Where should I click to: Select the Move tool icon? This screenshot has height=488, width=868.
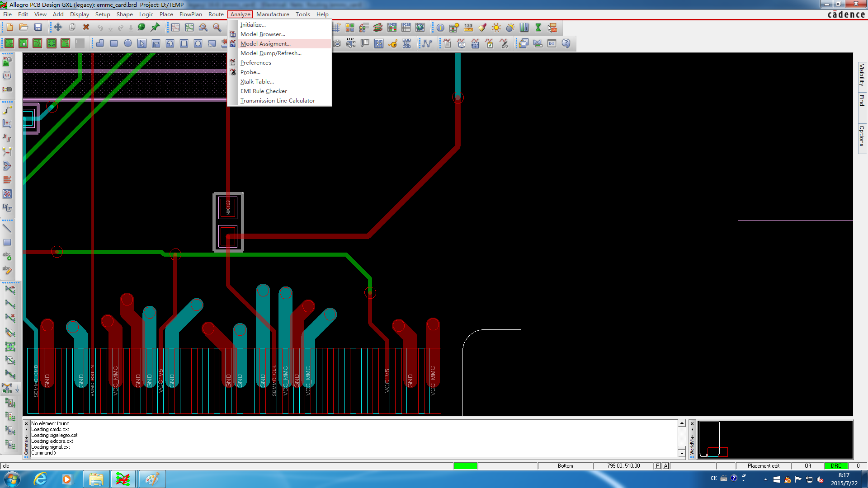tap(58, 28)
